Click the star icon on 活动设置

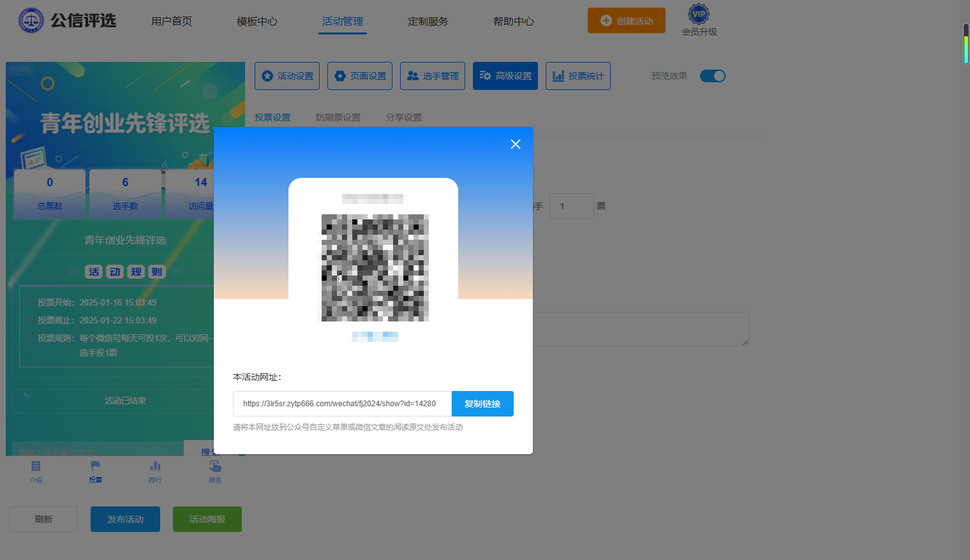[267, 76]
